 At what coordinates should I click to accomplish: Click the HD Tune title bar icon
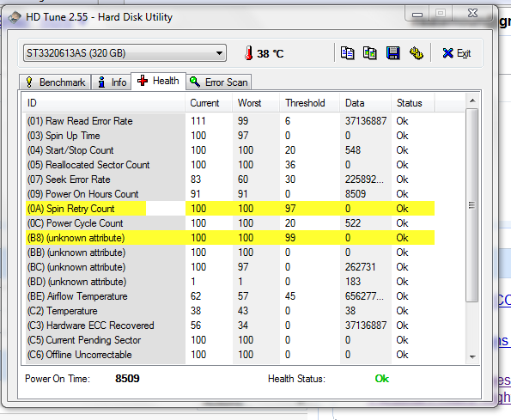point(15,17)
